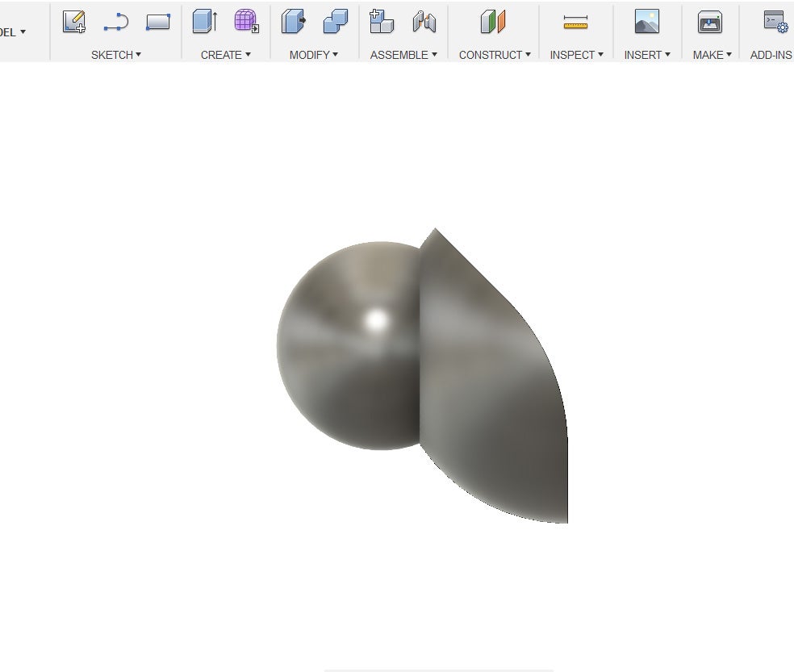Click the Offset Plane construct icon
The image size is (794, 672).
pos(493,22)
